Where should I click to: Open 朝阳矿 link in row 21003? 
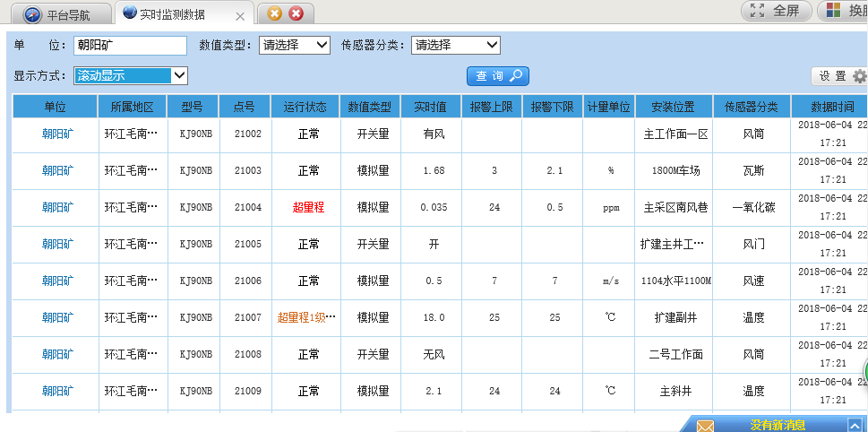click(57, 170)
